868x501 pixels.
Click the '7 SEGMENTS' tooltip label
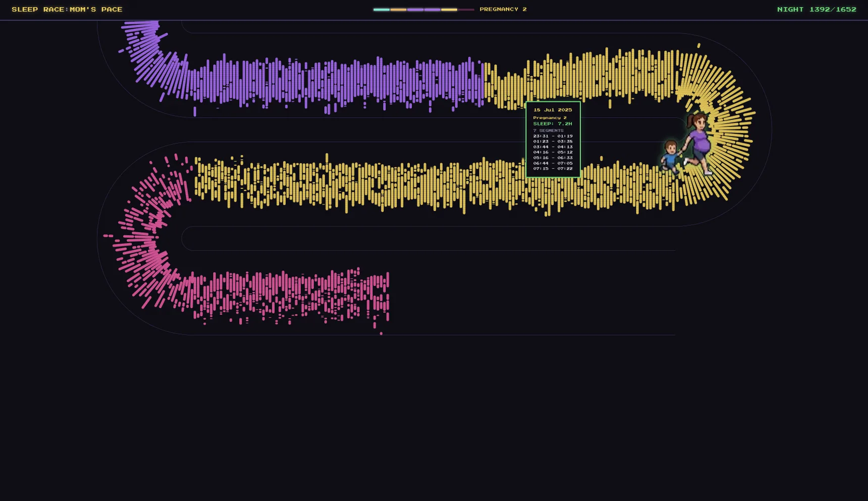[x=548, y=130]
